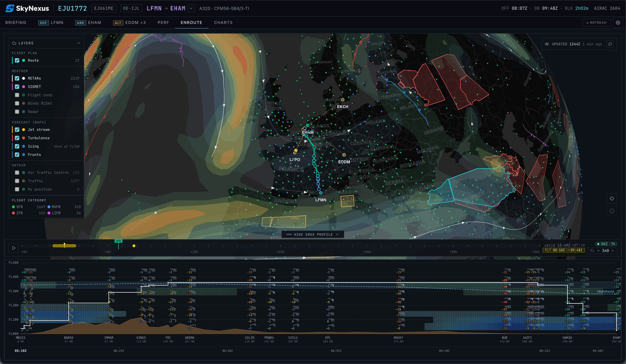Click the EHAM airport marker on the map
Image resolution: width=626 pixels, height=364 pixels.
(x=308, y=125)
